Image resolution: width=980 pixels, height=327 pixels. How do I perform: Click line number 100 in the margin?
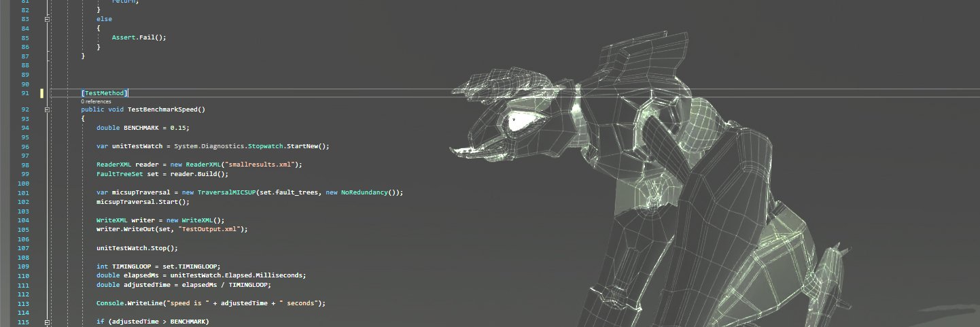pyautogui.click(x=24, y=184)
